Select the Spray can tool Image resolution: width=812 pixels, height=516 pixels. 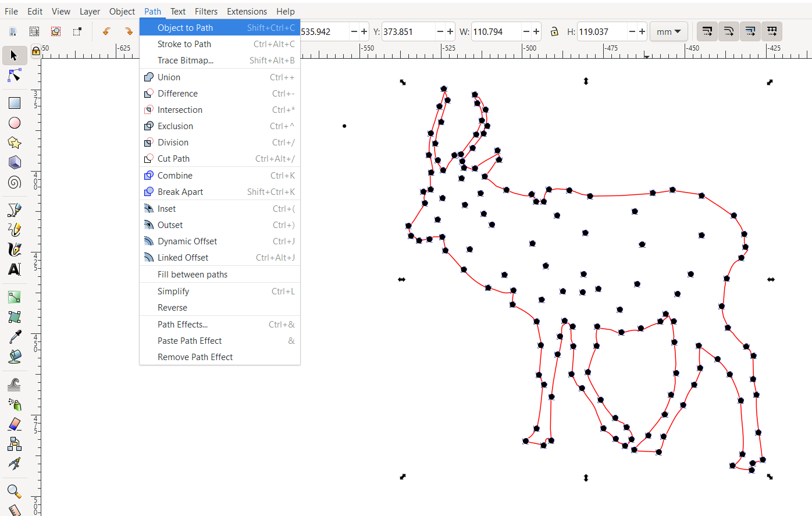click(x=15, y=404)
